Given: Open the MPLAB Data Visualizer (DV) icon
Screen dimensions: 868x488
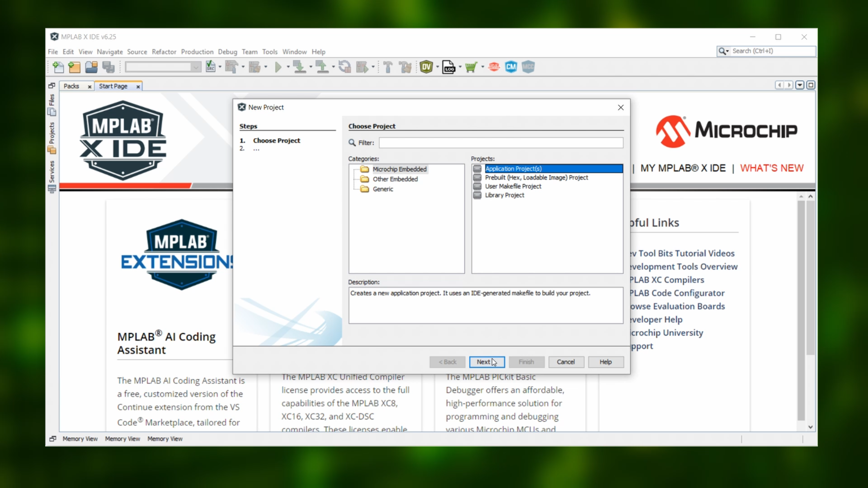Looking at the screenshot, I should [426, 67].
